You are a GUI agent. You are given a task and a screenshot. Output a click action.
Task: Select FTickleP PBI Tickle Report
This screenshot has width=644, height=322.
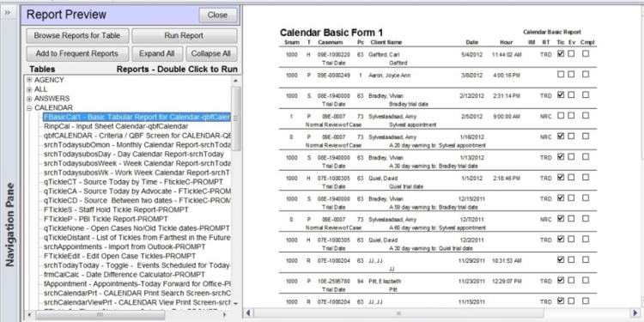pyautogui.click(x=106, y=219)
